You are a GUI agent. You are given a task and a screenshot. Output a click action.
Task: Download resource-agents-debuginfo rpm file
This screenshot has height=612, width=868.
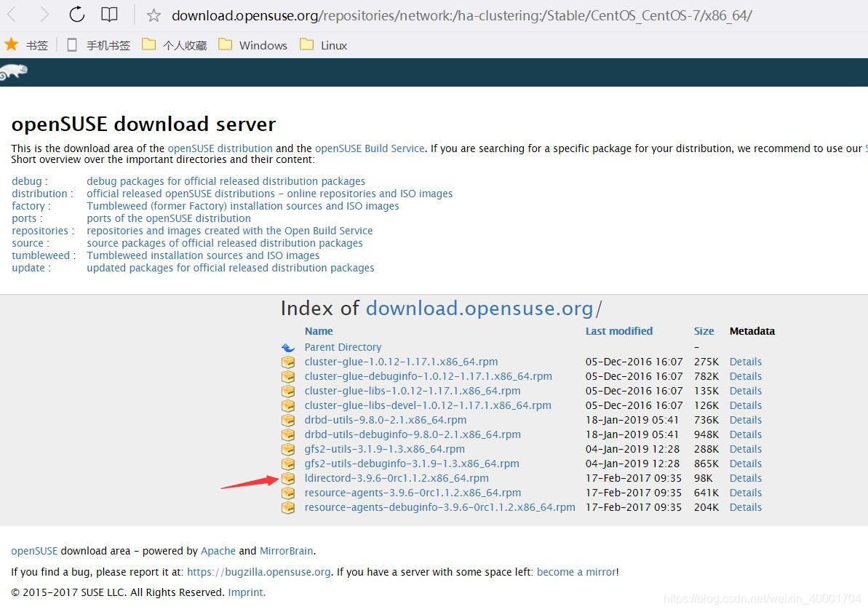click(x=439, y=507)
